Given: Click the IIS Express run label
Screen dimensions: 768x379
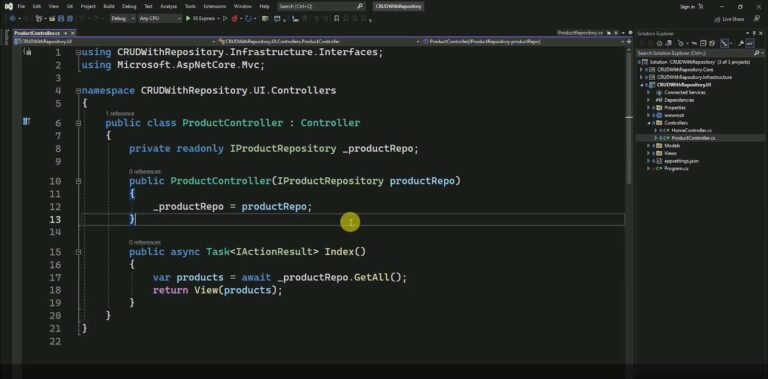Looking at the screenshot, I should point(204,18).
